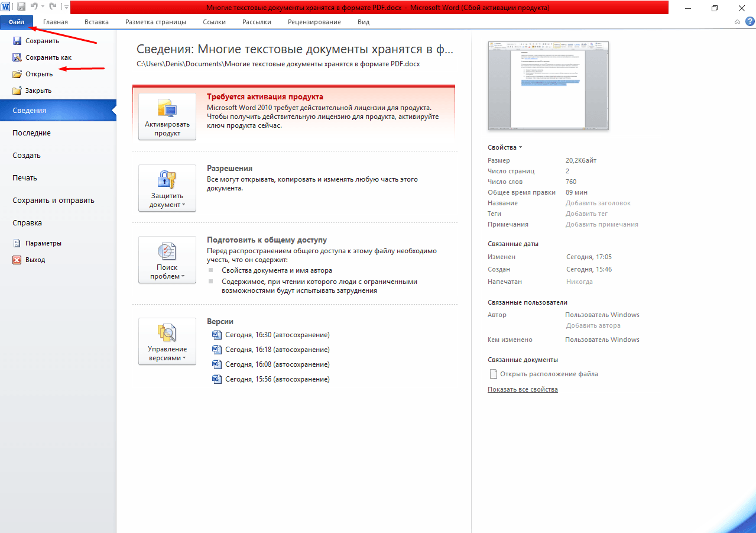Expand the Поиск проблем dropdown button
This screenshot has height=533, width=756.
coord(167,260)
